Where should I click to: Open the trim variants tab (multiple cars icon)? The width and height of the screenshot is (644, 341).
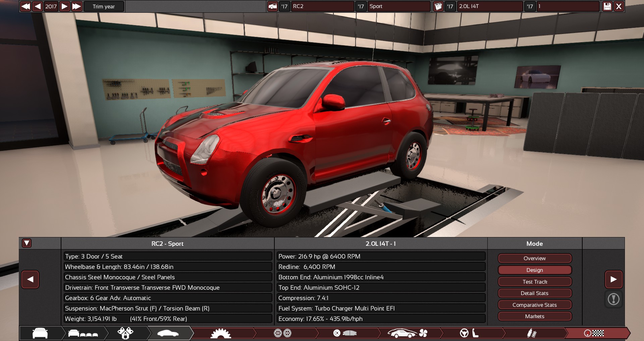tap(83, 333)
